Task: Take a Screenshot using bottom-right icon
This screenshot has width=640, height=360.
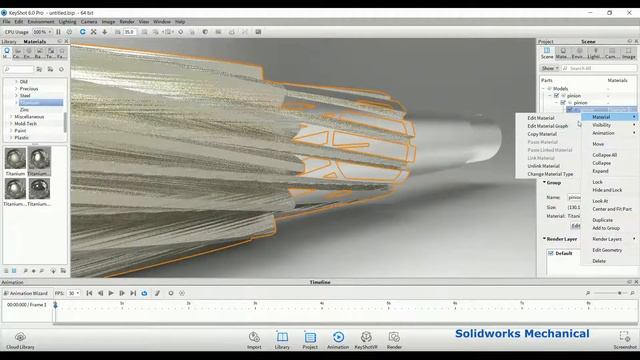Action: (x=625, y=340)
